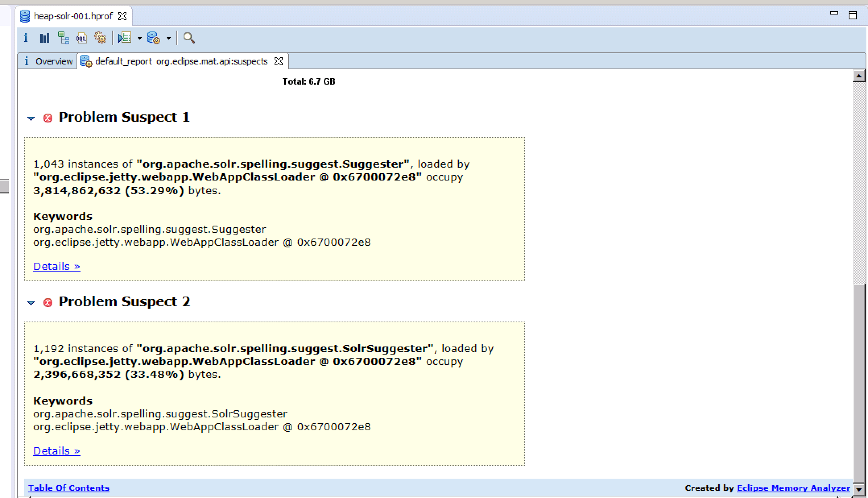Click the vertical scrollbar up arrow
868x498 pixels.
click(859, 76)
